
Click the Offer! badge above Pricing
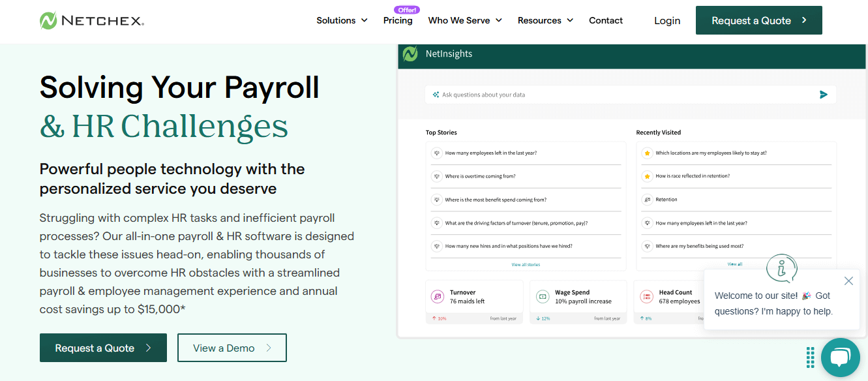tap(407, 10)
